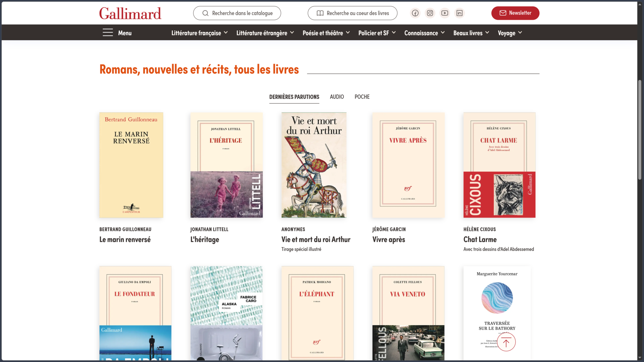Expand the Connaissance dropdown

[424, 33]
